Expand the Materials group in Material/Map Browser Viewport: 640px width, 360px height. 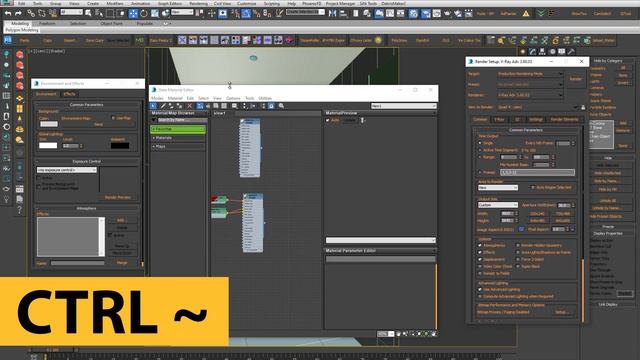coord(178,138)
